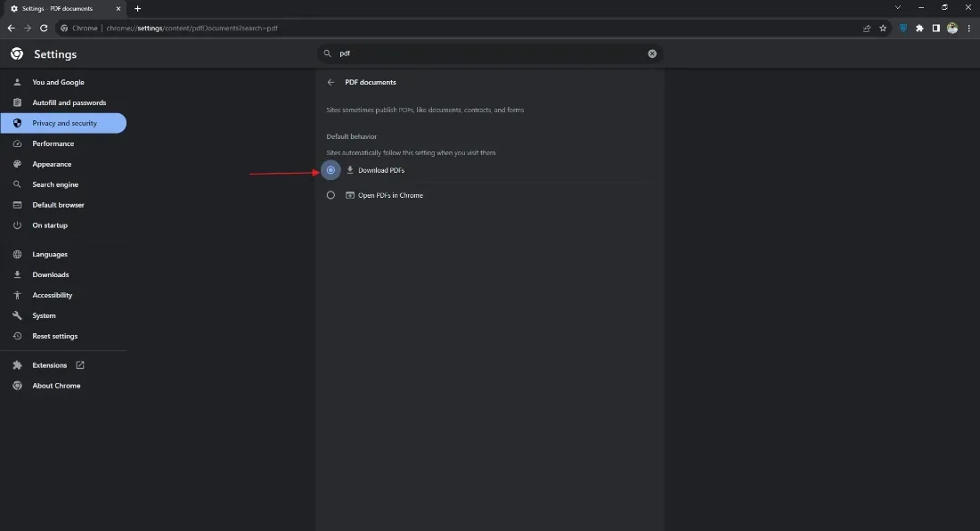Screen dimensions: 980x531
Task: Click the share icon in the address bar
Action: (866, 28)
